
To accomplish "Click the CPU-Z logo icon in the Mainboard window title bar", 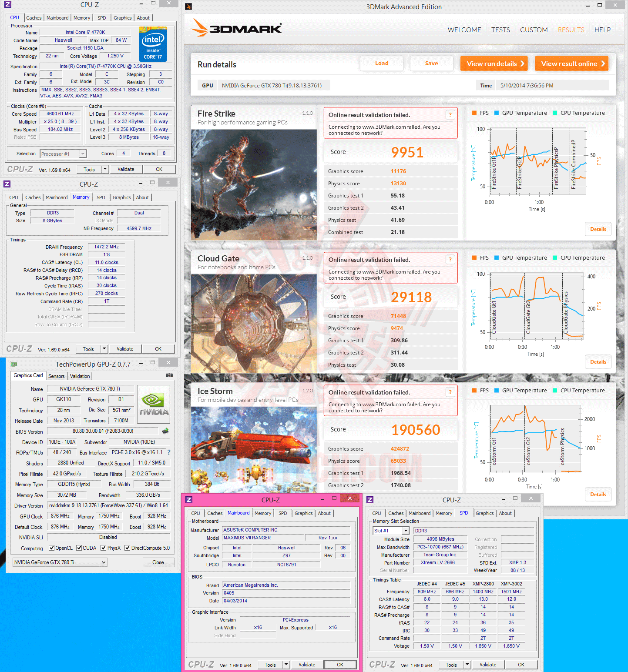I will (189, 500).
